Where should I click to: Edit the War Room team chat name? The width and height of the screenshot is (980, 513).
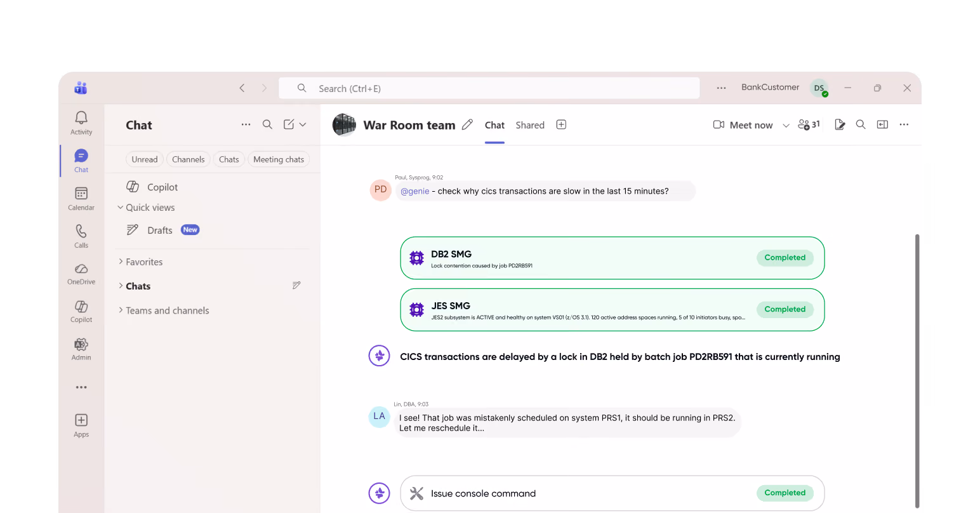coord(467,124)
